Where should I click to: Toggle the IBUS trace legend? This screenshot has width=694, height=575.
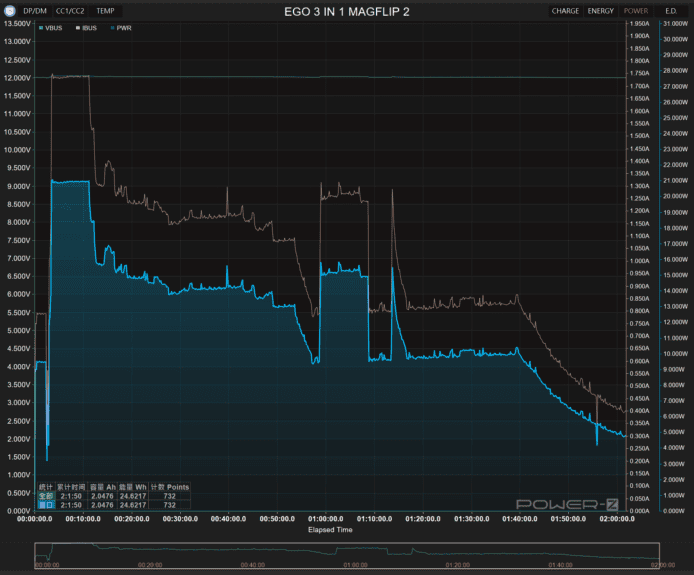(x=90, y=28)
